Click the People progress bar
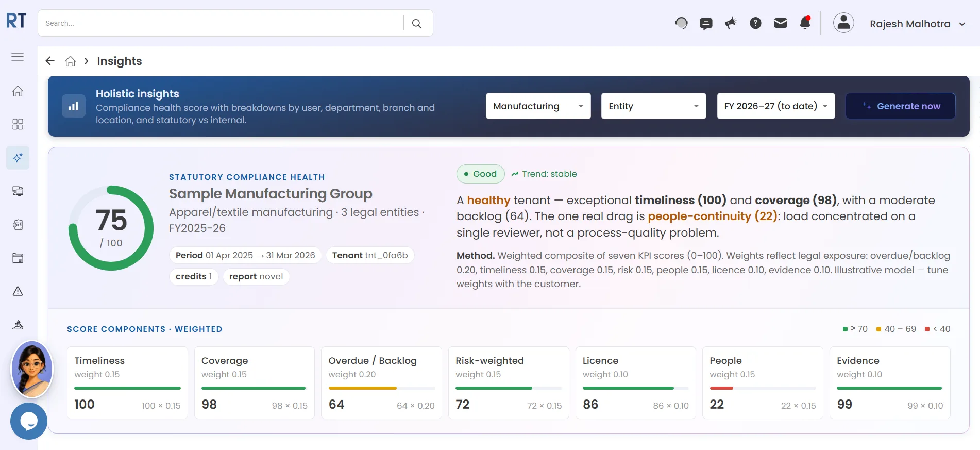Viewport: 980px width, 450px height. point(763,388)
